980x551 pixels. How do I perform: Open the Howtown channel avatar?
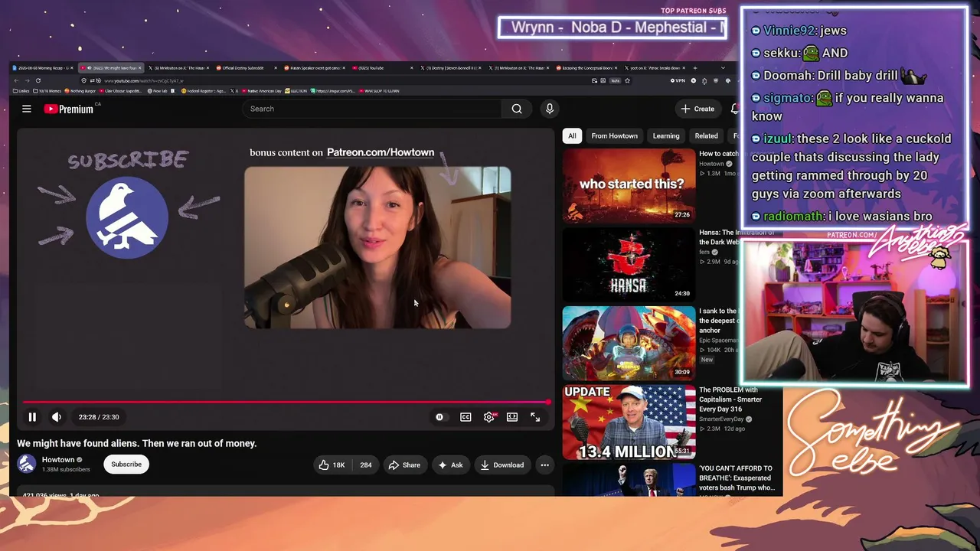coord(27,464)
